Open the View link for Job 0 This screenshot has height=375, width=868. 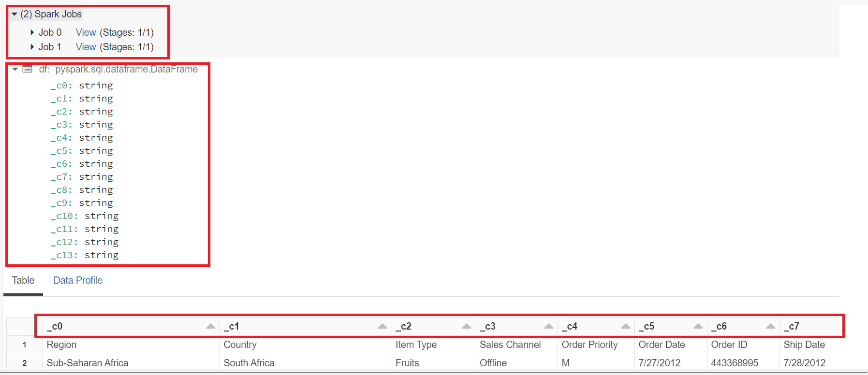click(86, 32)
